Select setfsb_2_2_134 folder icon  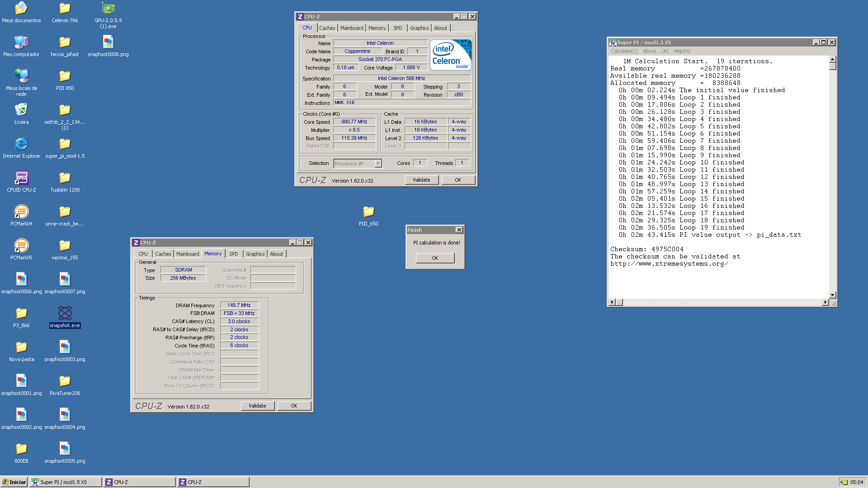[x=65, y=117]
